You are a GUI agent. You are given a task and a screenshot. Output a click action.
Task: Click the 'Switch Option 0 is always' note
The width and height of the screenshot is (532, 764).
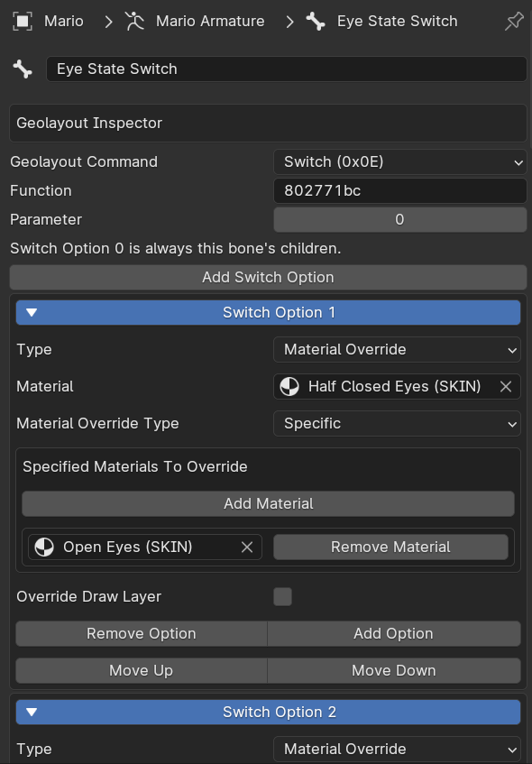tap(176, 248)
